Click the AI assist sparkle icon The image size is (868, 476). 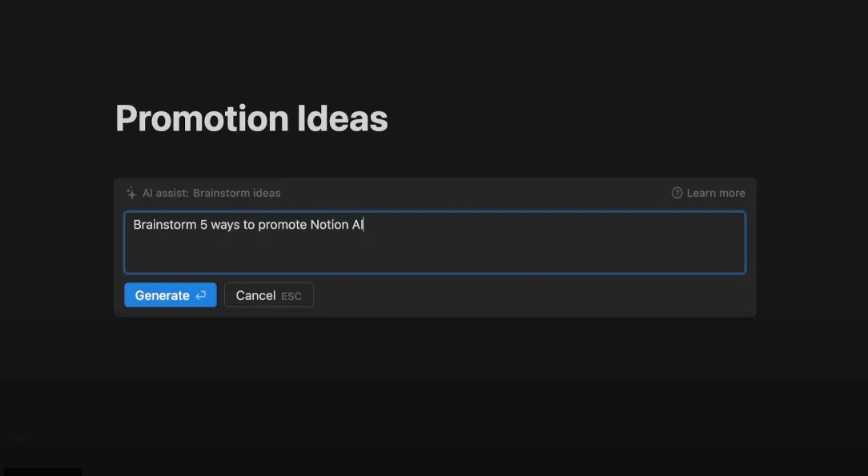pyautogui.click(x=131, y=193)
